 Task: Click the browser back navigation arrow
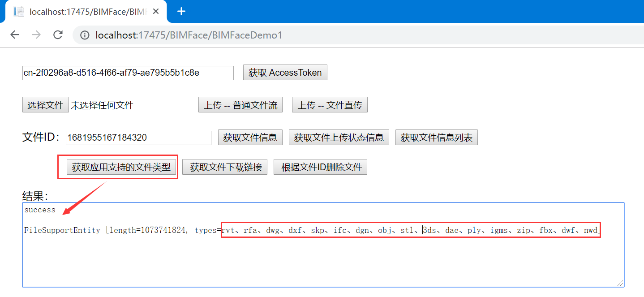point(15,34)
